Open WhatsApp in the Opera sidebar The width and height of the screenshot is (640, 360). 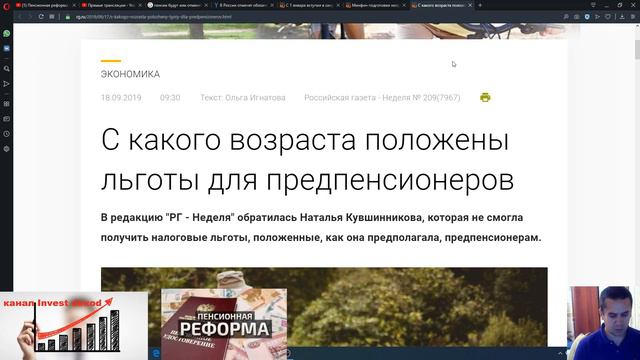(7, 33)
